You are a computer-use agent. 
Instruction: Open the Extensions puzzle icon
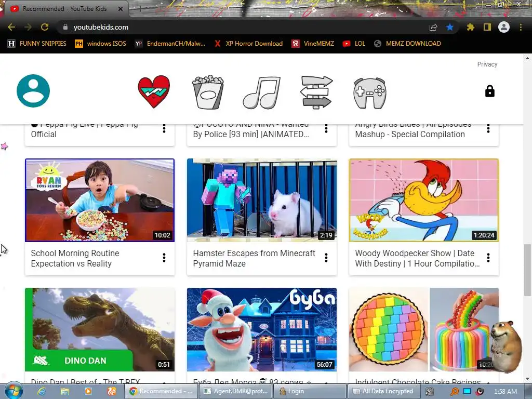(x=471, y=27)
